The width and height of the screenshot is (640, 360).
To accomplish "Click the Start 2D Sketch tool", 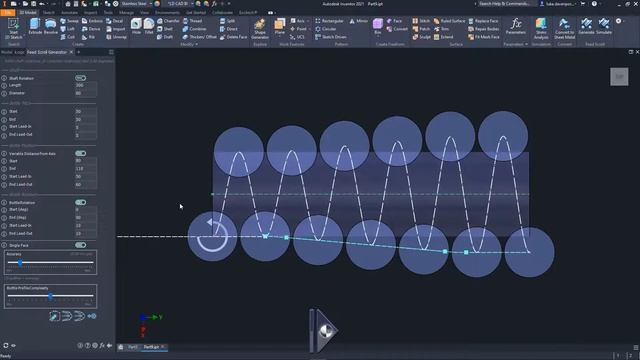I will [13, 28].
